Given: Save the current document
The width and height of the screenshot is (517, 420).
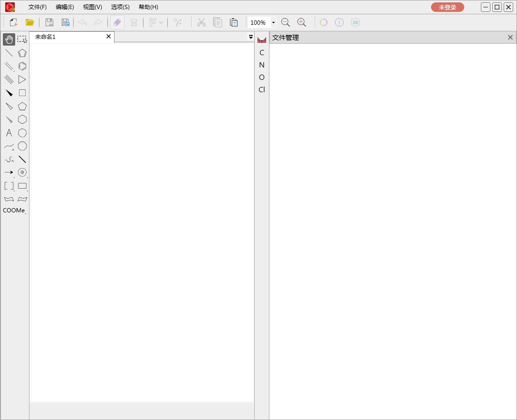Looking at the screenshot, I should click(x=49, y=22).
